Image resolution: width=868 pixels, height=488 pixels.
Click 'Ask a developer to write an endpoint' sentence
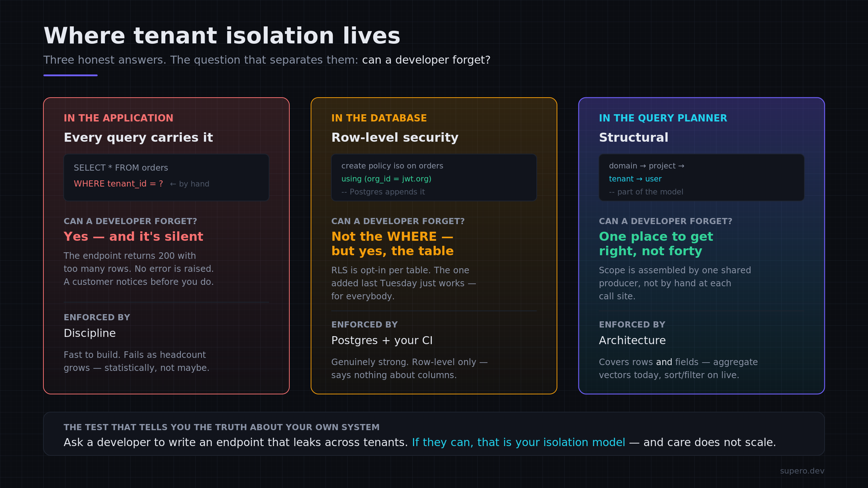[236, 442]
